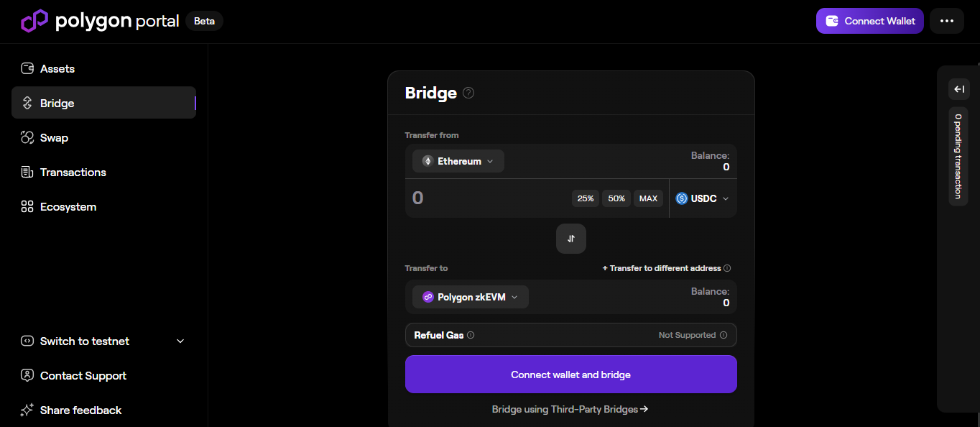The height and width of the screenshot is (427, 980).
Task: Open the USDC token selector
Action: click(x=703, y=198)
